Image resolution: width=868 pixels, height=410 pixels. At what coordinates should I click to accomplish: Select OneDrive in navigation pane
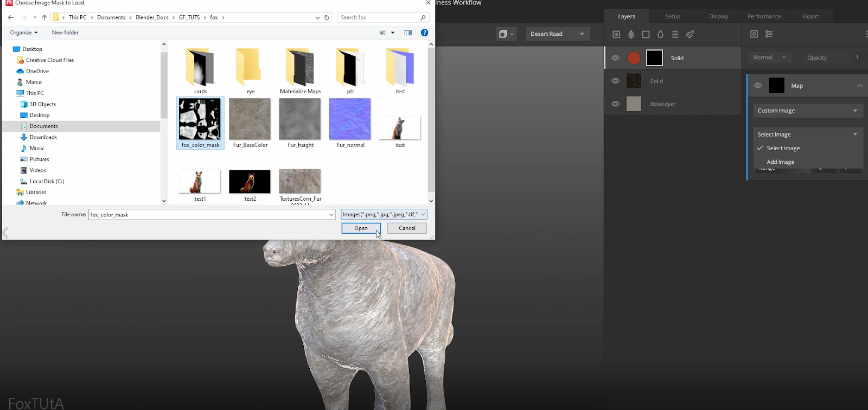coord(37,71)
